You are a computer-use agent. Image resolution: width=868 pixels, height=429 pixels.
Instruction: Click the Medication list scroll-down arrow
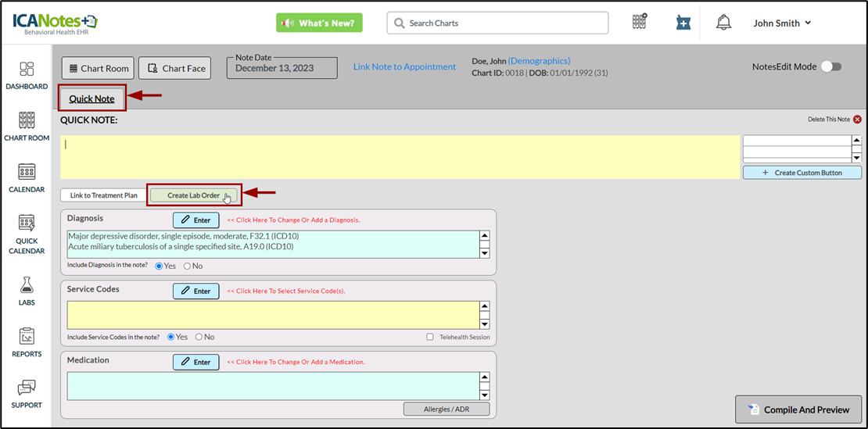coord(484,395)
